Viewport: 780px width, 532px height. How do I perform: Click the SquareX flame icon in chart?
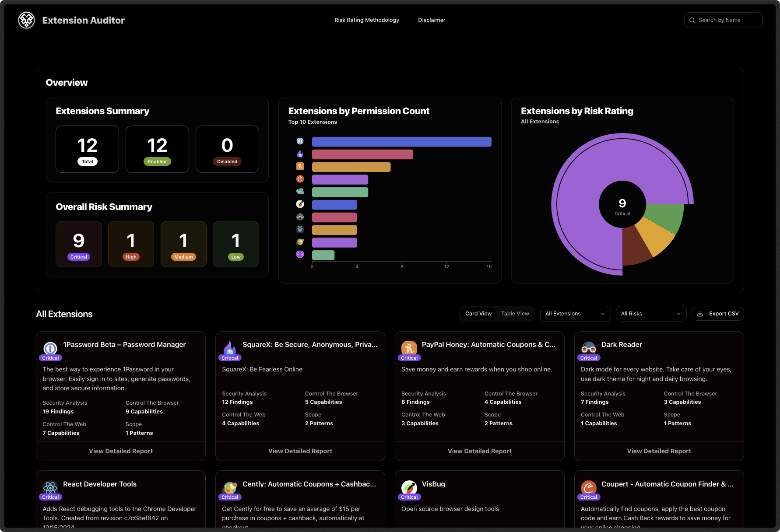300,154
